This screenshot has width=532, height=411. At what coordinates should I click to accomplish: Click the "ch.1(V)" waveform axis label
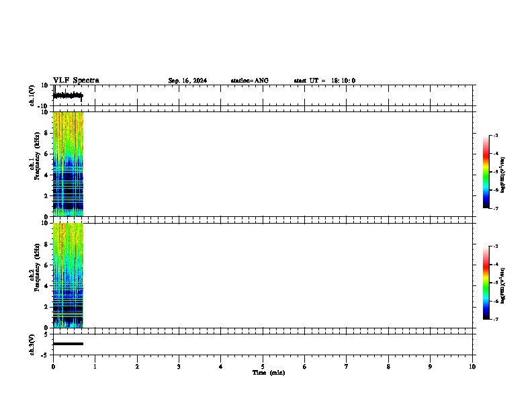click(32, 95)
